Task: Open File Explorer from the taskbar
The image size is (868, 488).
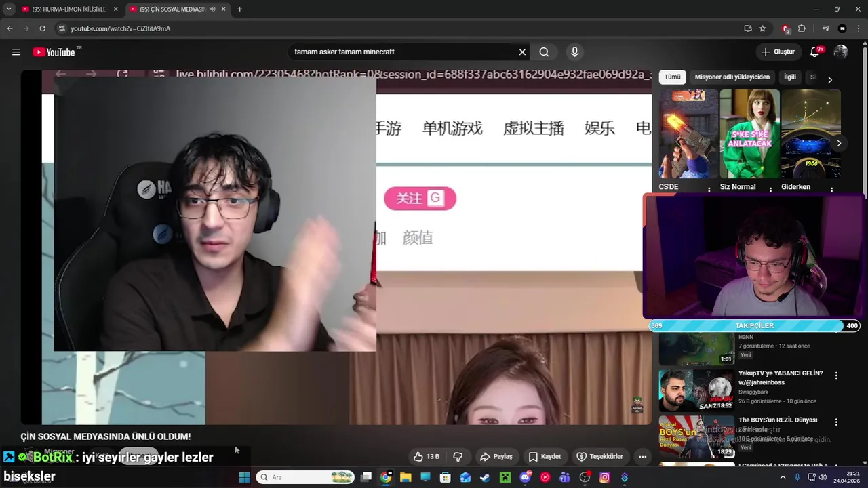Action: tap(406, 477)
